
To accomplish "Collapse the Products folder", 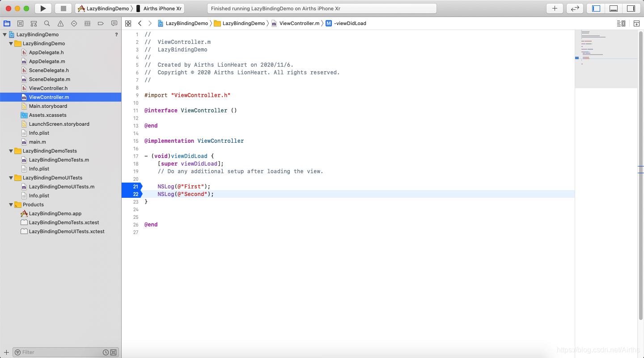I will pos(11,205).
